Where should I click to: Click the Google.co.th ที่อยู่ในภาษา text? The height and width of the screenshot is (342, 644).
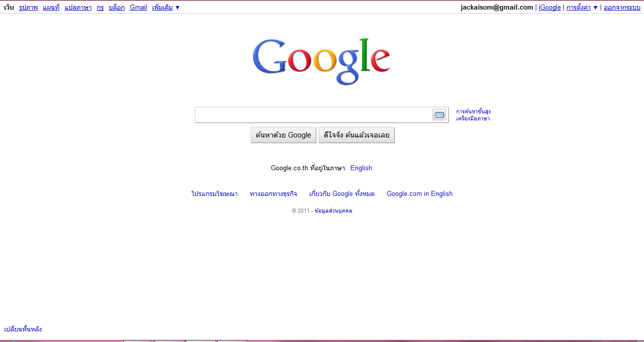tap(309, 168)
